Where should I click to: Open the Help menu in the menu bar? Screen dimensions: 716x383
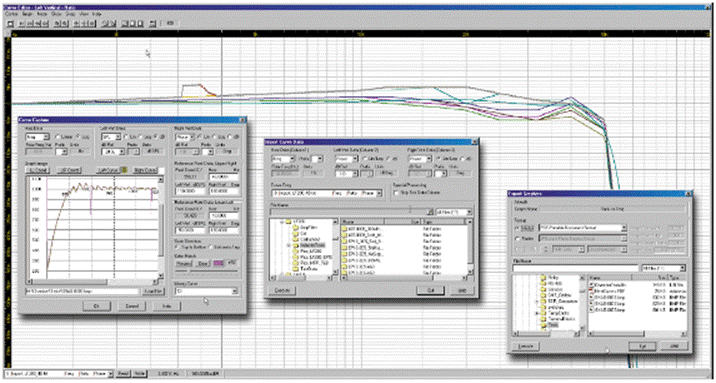click(x=96, y=14)
